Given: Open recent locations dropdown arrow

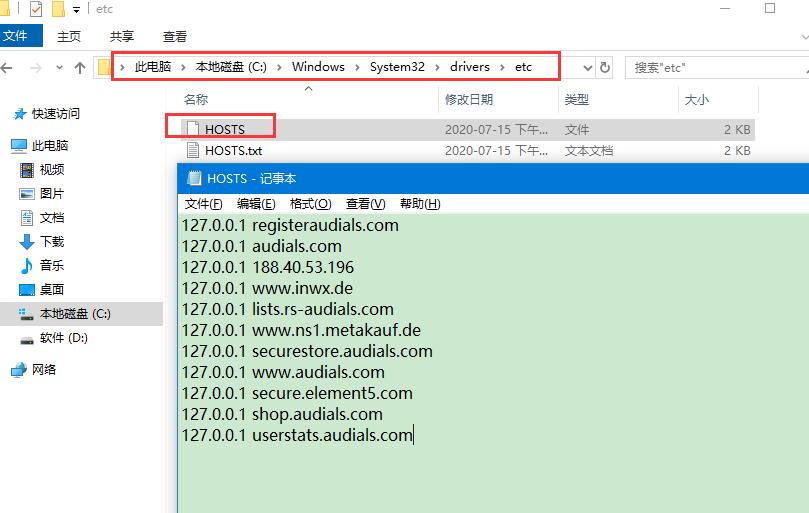Looking at the screenshot, I should tap(59, 68).
